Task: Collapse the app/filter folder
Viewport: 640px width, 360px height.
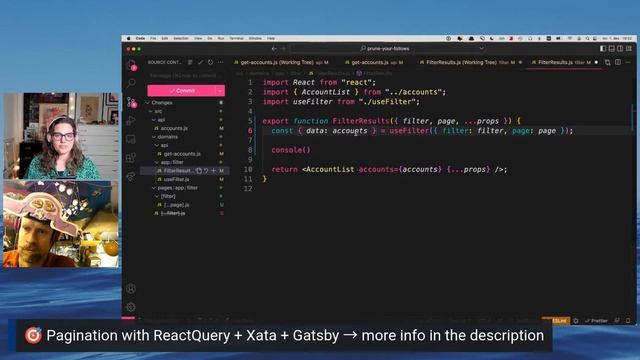Action: coord(157,162)
